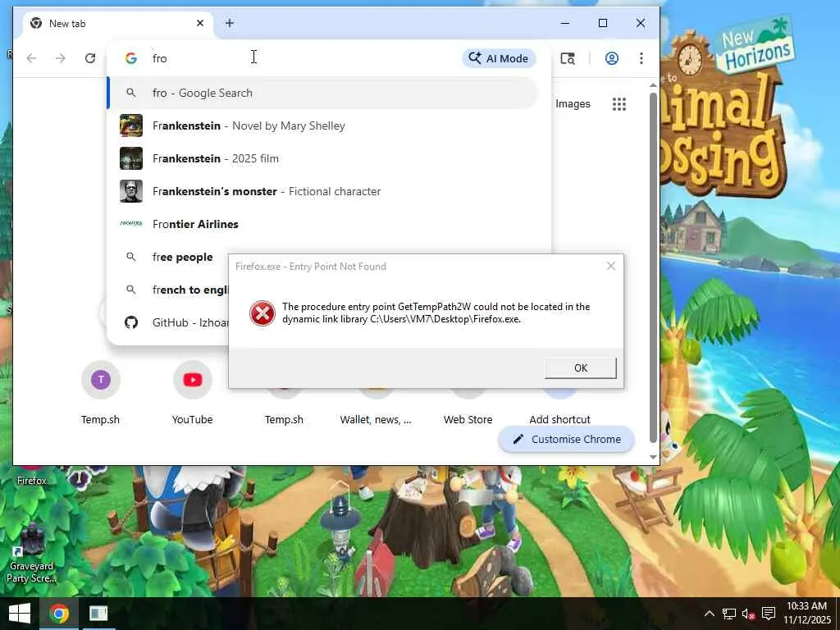The image size is (840, 630).
Task: Enable AI Mode in the search box
Action: (499, 58)
